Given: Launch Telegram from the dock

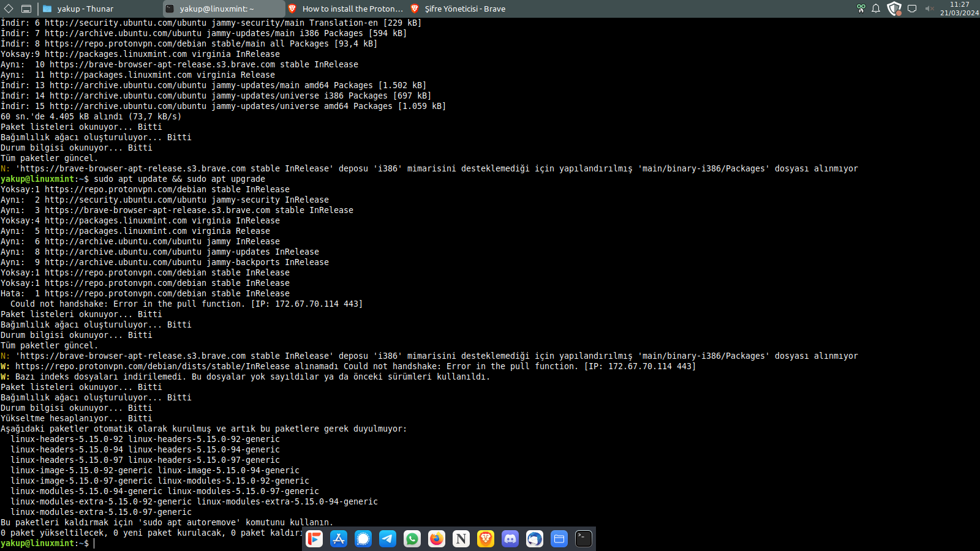Looking at the screenshot, I should [x=388, y=539].
